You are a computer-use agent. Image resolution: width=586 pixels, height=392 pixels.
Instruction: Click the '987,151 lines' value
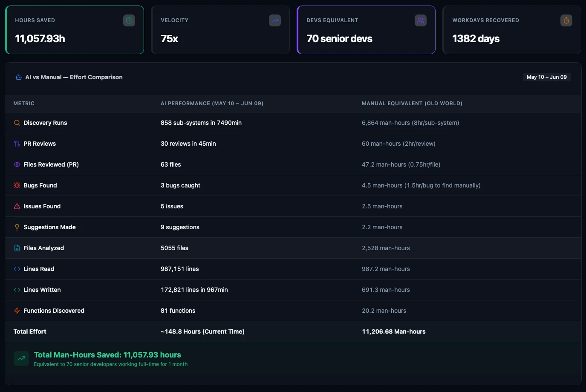(x=180, y=269)
